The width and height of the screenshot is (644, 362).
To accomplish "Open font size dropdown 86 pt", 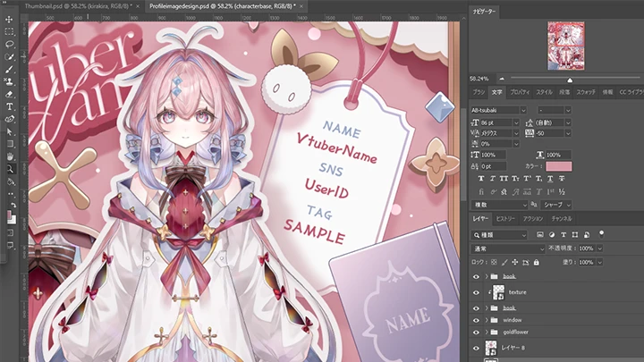I will pos(516,122).
